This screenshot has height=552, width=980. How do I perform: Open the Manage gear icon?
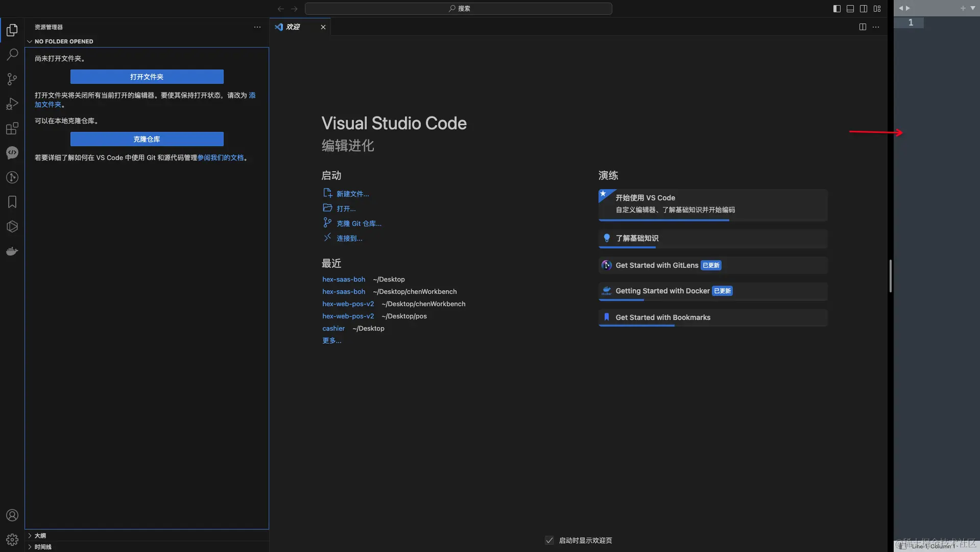pyautogui.click(x=12, y=540)
